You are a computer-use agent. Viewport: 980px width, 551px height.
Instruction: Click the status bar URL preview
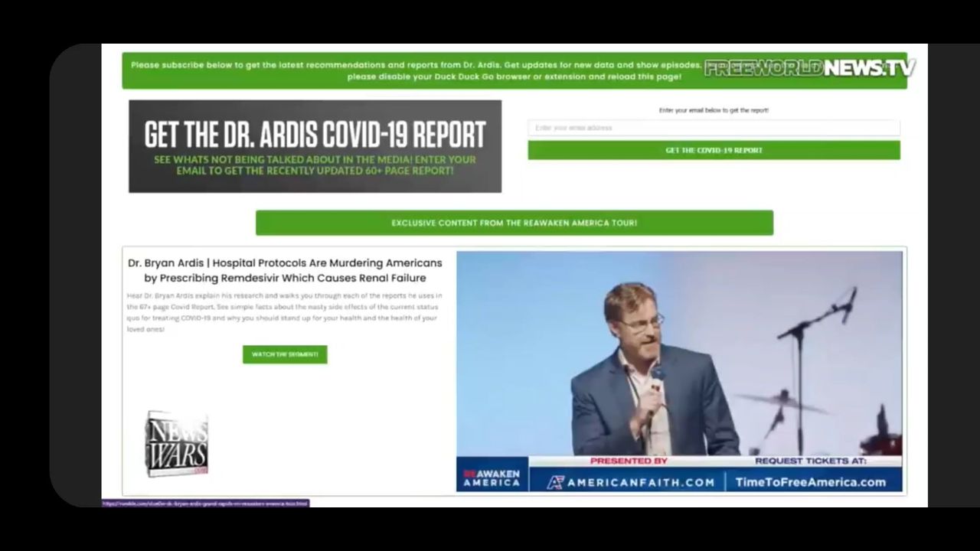(x=205, y=504)
